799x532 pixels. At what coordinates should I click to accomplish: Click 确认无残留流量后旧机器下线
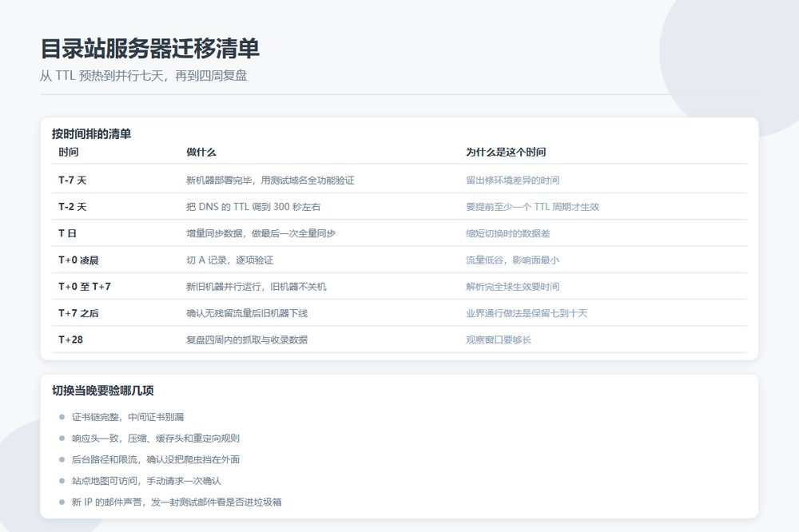click(247, 313)
